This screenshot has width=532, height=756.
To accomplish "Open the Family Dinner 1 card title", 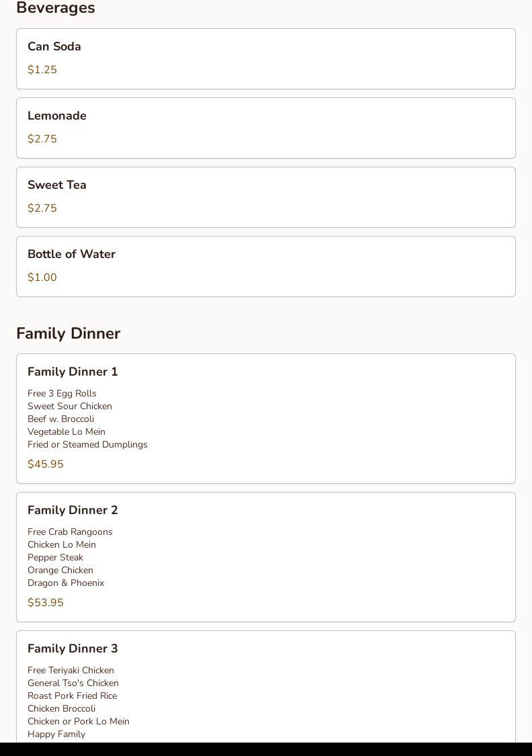I will [x=73, y=372].
